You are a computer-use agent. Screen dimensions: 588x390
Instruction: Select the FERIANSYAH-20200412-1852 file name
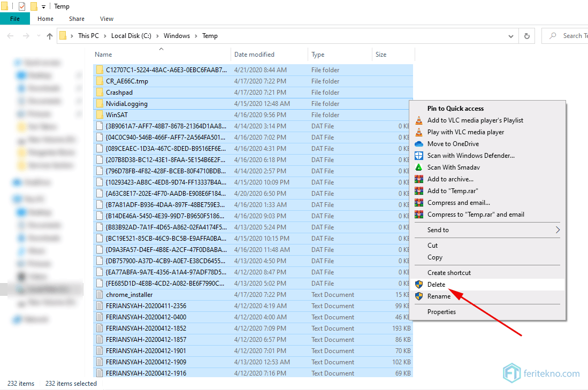click(x=146, y=328)
